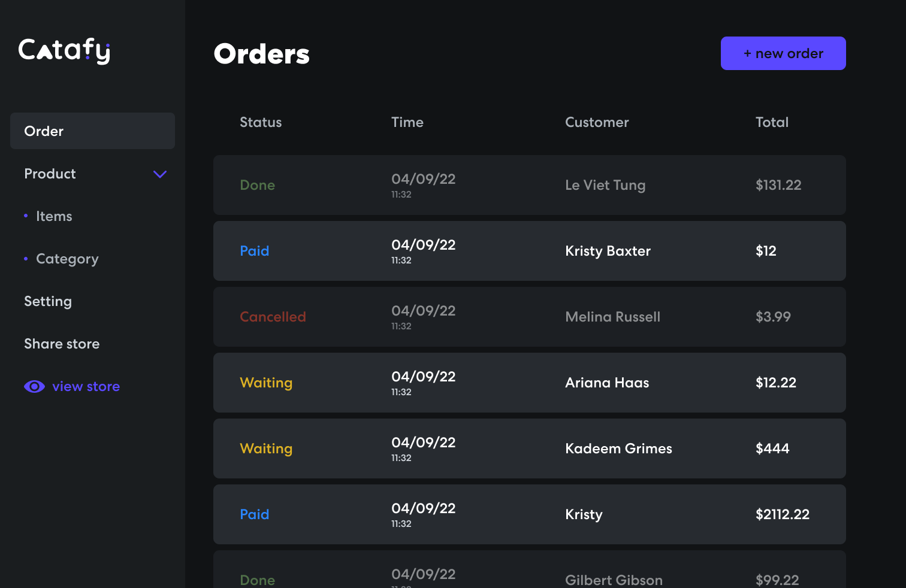Screen dimensions: 906x588
Task: Click the eye icon beside view store
Action: (34, 387)
